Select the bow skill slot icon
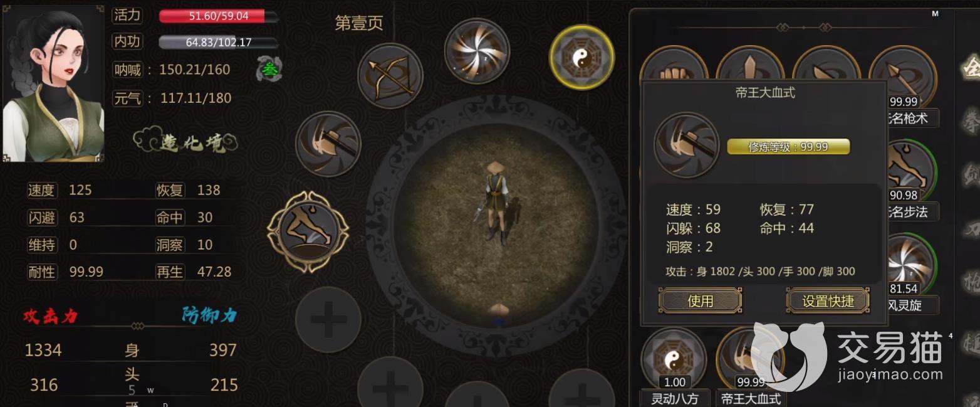 pos(390,76)
